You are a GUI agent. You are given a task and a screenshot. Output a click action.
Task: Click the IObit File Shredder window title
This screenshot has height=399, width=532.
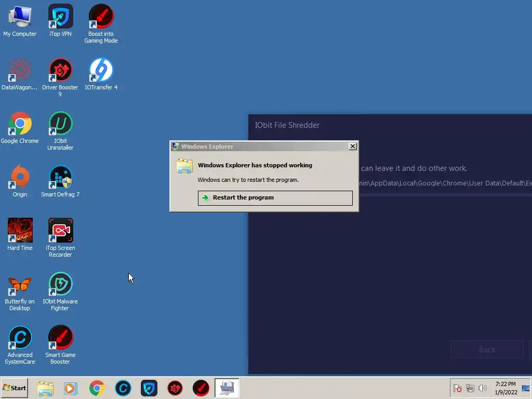coord(287,125)
